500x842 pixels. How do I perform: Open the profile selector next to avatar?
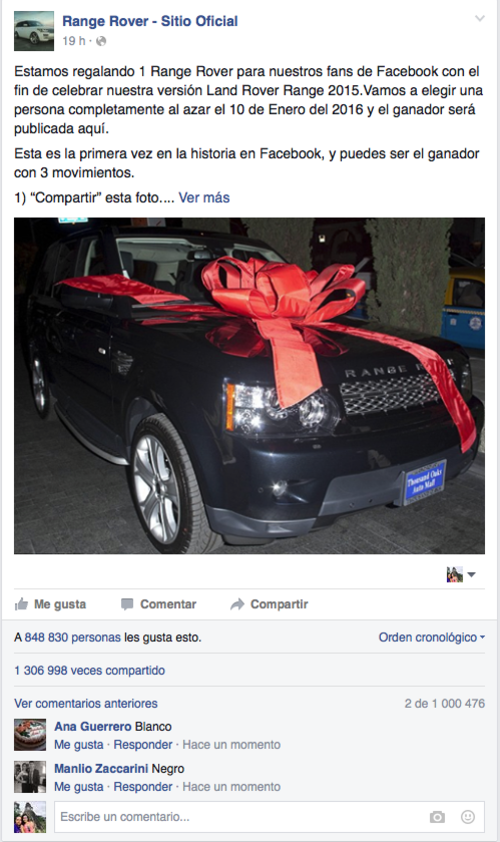click(x=461, y=575)
